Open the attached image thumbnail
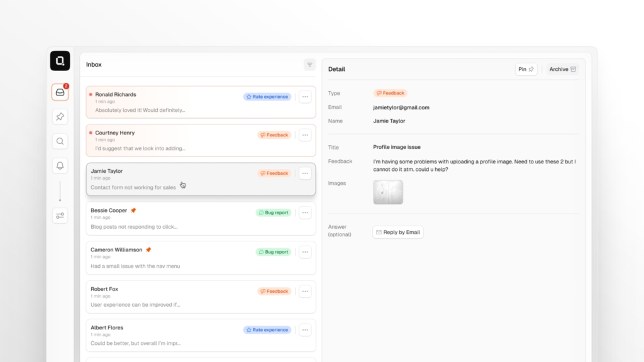Screen dimensions: 644x362 (x=388, y=192)
